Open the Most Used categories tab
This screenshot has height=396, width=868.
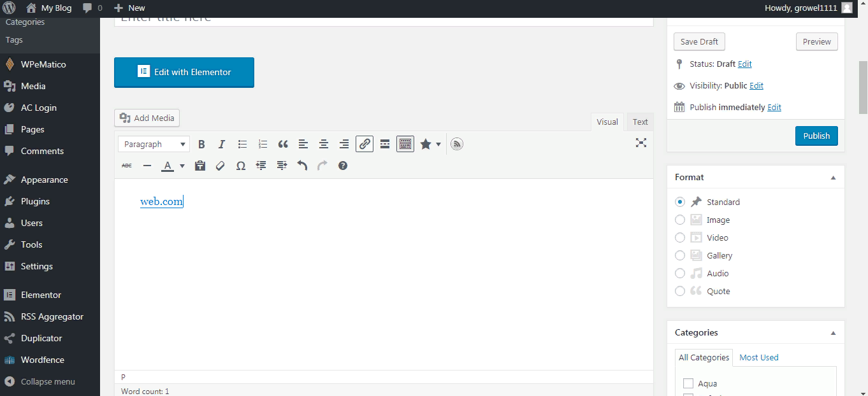(x=759, y=357)
